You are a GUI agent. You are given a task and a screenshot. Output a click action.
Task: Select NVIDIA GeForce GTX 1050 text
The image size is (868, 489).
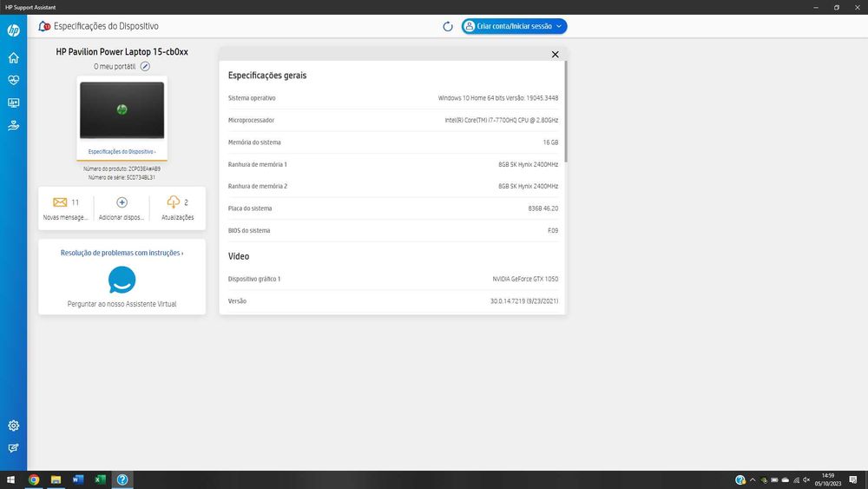tap(525, 279)
